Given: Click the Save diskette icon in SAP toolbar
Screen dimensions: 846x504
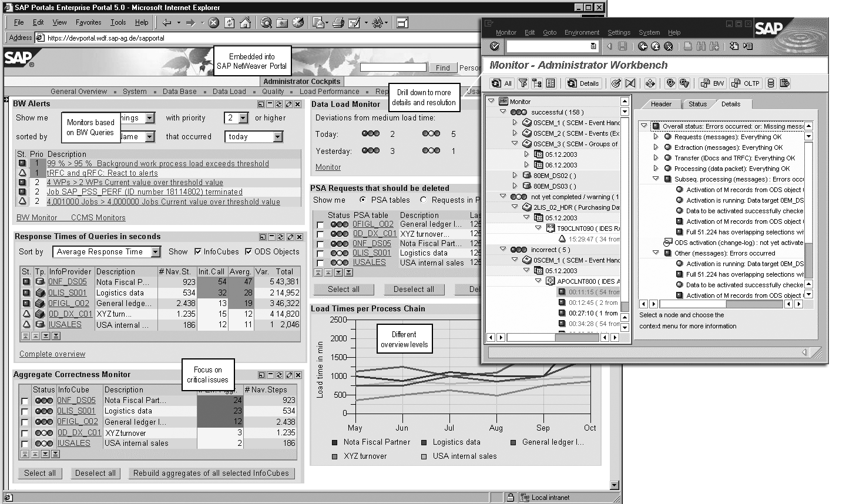Looking at the screenshot, I should coord(623,46).
